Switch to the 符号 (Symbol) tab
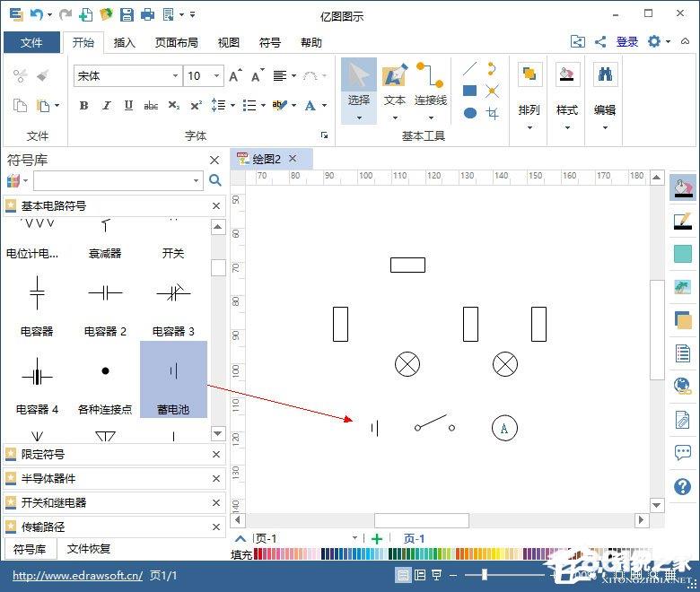Screen dimensions: 700x592 coord(269,42)
